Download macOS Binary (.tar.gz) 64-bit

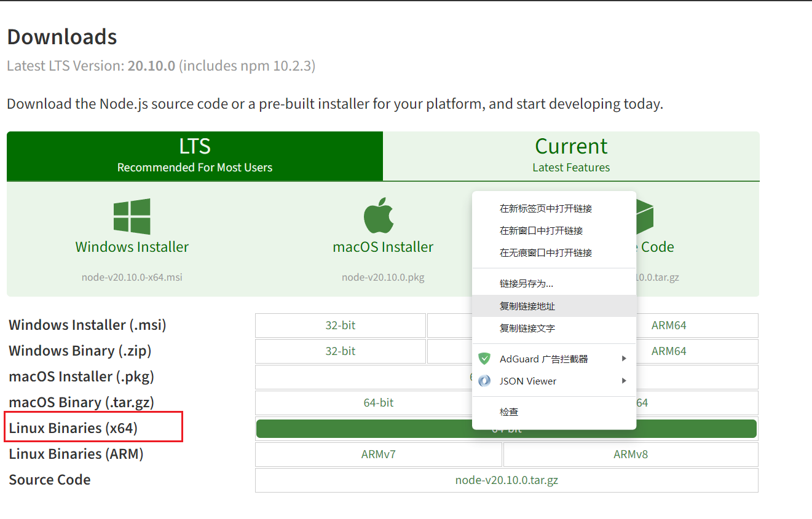coord(379,403)
